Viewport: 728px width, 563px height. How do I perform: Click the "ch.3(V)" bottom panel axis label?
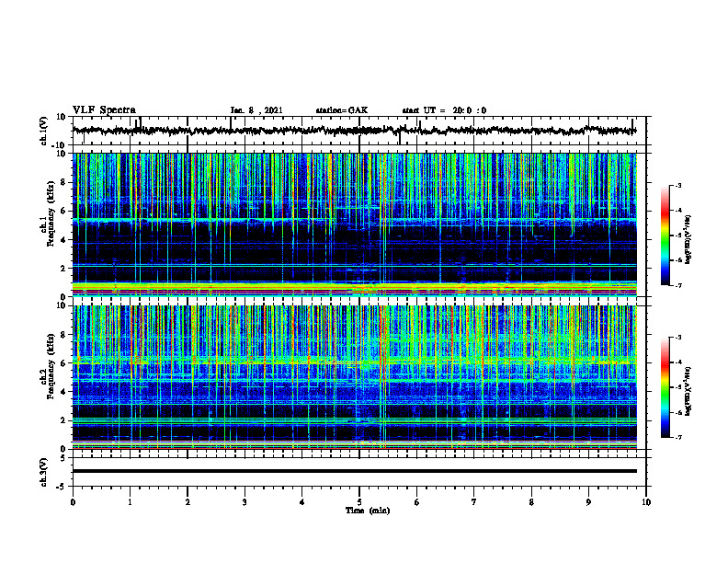(44, 472)
